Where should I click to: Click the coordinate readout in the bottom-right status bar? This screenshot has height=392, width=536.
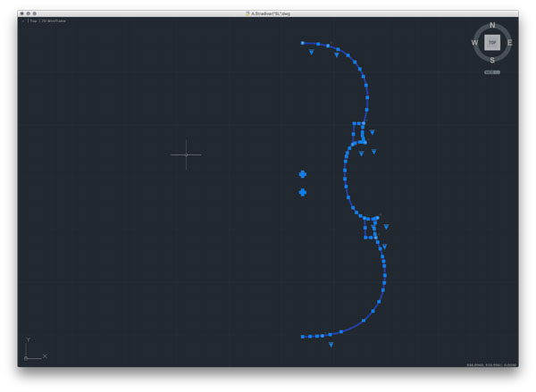tap(490, 364)
